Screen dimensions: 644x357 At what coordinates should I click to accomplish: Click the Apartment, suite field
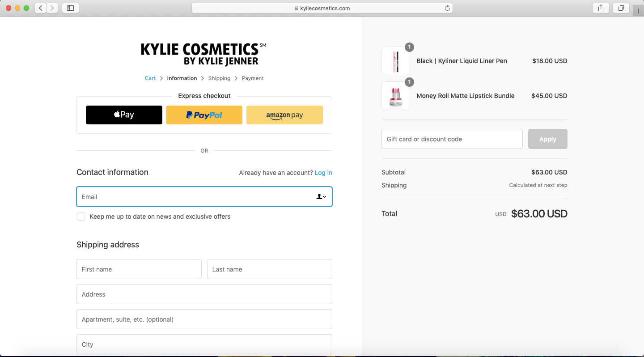(x=204, y=319)
